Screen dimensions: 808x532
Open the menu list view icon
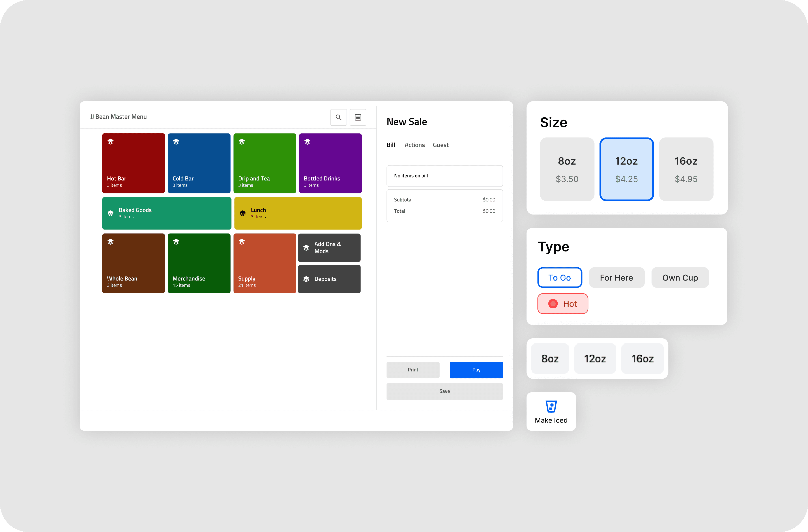357,117
